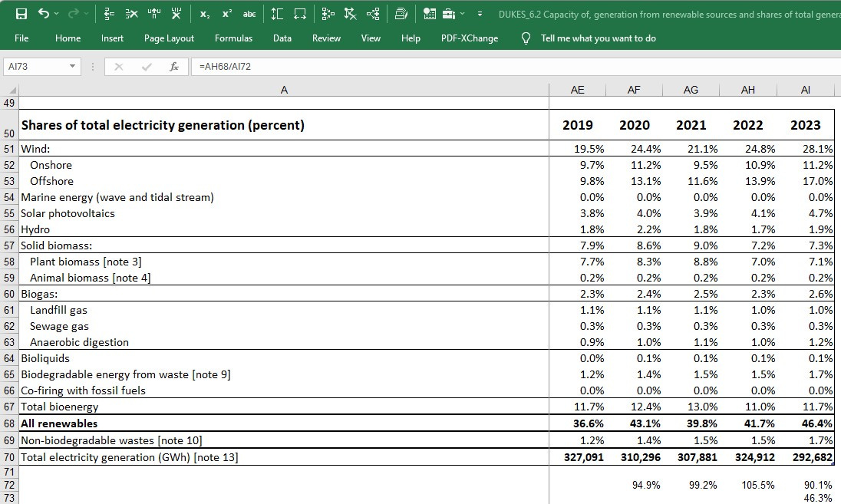This screenshot has width=841, height=504.
Task: Open the View tab
Action: tap(371, 38)
